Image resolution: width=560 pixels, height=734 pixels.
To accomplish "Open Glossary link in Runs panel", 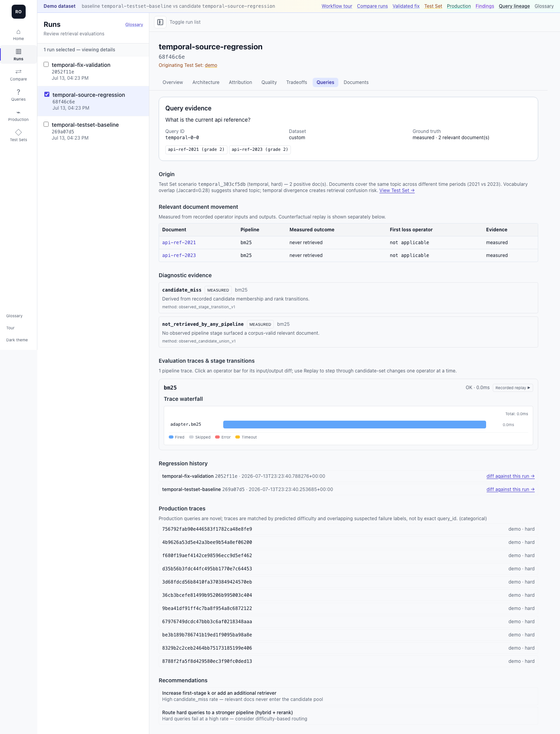I will pyautogui.click(x=134, y=25).
